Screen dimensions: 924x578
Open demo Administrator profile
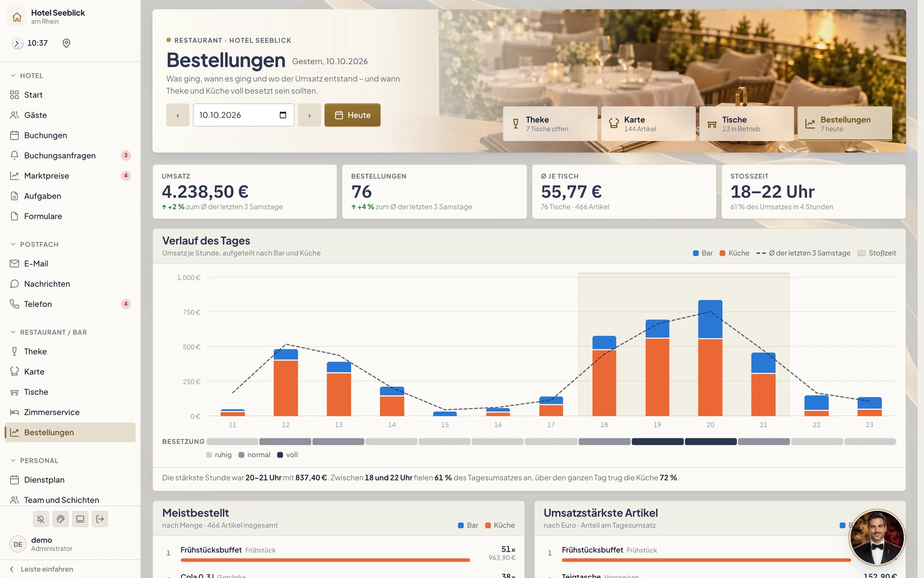[x=70, y=544]
